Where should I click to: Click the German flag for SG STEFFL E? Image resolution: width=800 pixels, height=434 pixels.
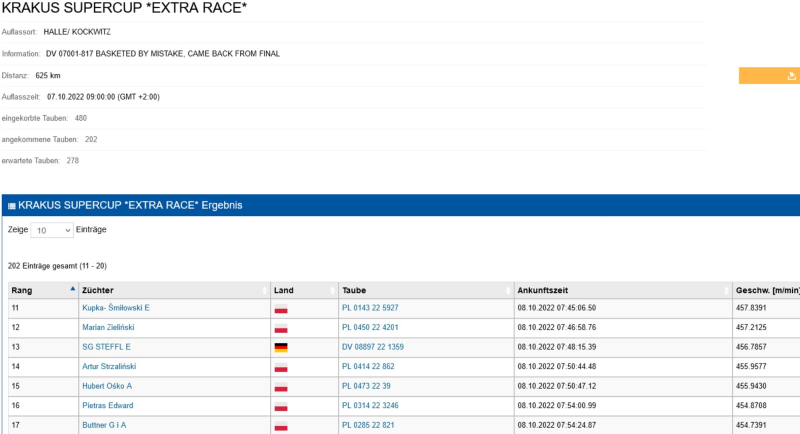pos(281,347)
